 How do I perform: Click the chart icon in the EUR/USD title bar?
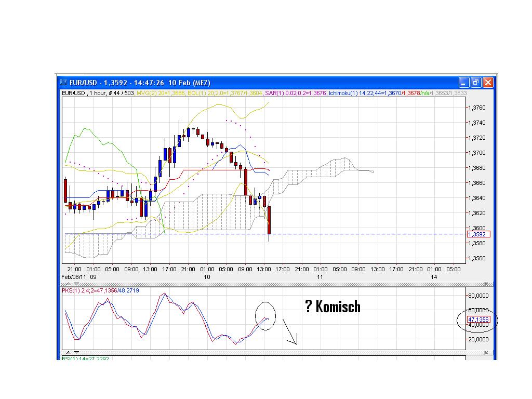tap(63, 83)
